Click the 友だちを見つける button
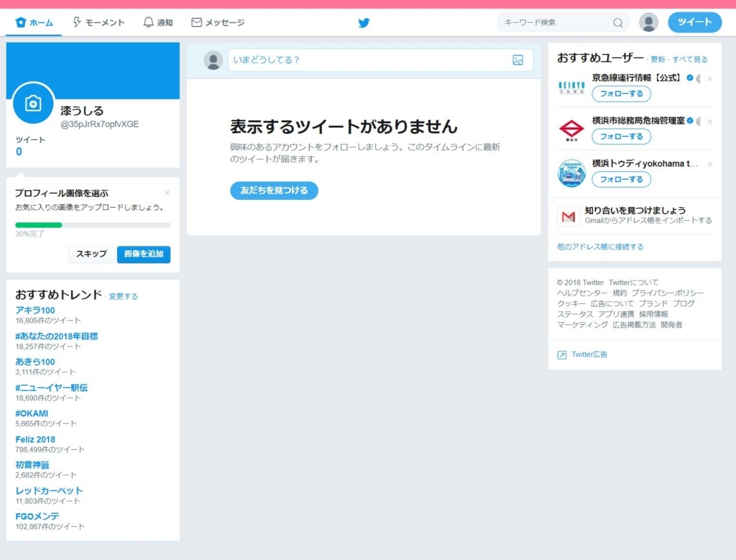This screenshot has width=736, height=560. coord(274,191)
